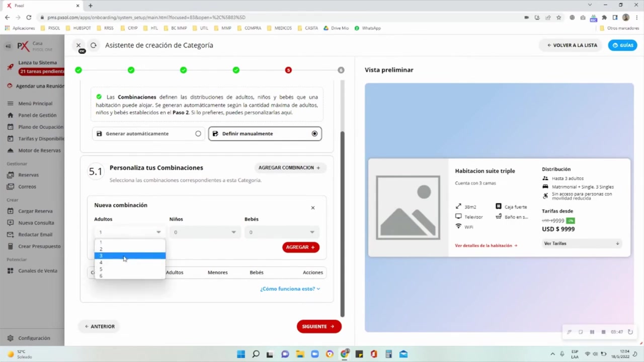This screenshot has height=362, width=644.
Task: Collapse the left sidebar with hamburger menu
Action: [x=8, y=46]
